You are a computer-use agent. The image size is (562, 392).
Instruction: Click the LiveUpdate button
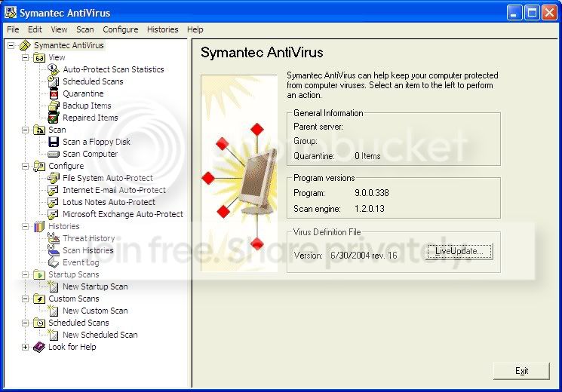[x=459, y=251]
